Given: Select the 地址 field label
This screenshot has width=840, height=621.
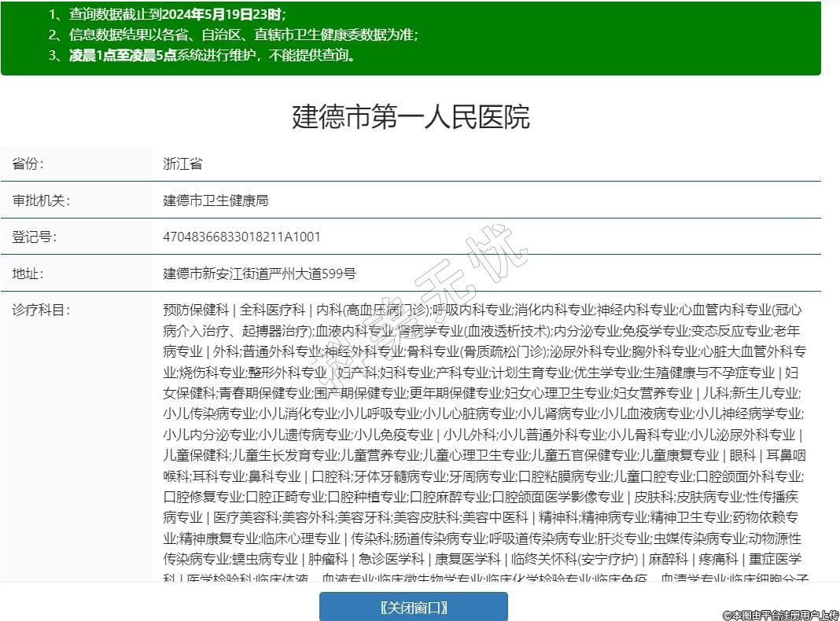Looking at the screenshot, I should (x=28, y=274).
